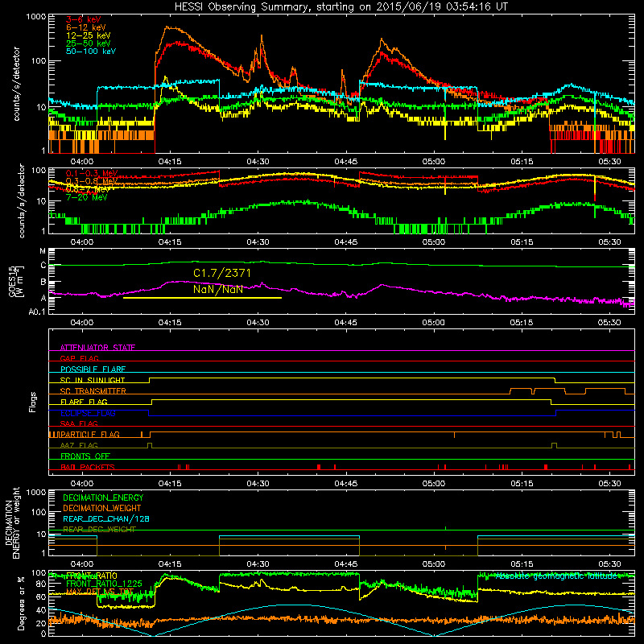Click the Absolute geomagnetic latitude label
Screen dimensions: 644x644
coord(556,576)
